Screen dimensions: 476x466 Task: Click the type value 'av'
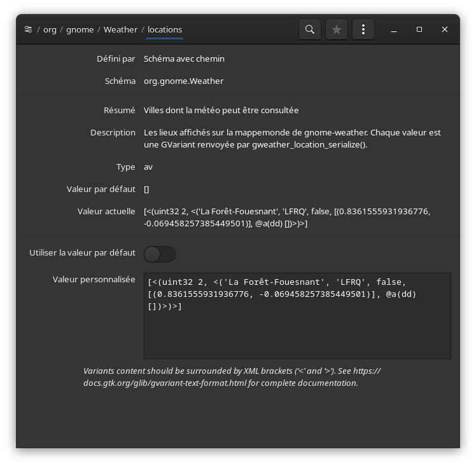148,167
